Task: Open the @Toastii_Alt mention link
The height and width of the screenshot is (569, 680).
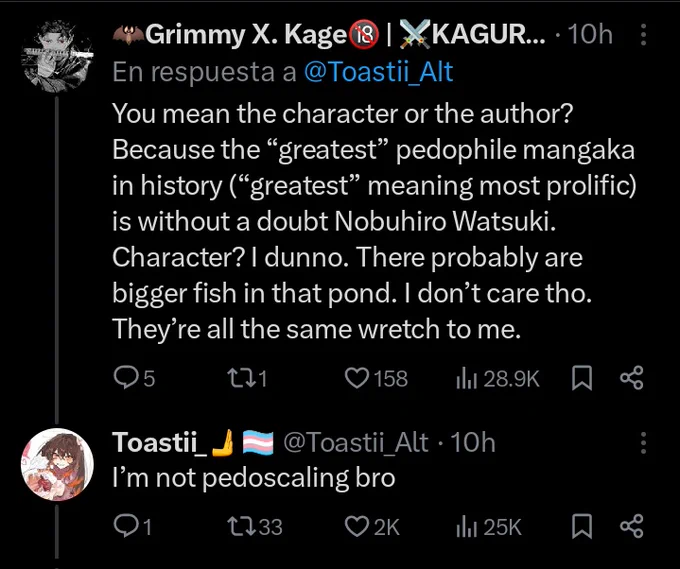Action: 379,72
